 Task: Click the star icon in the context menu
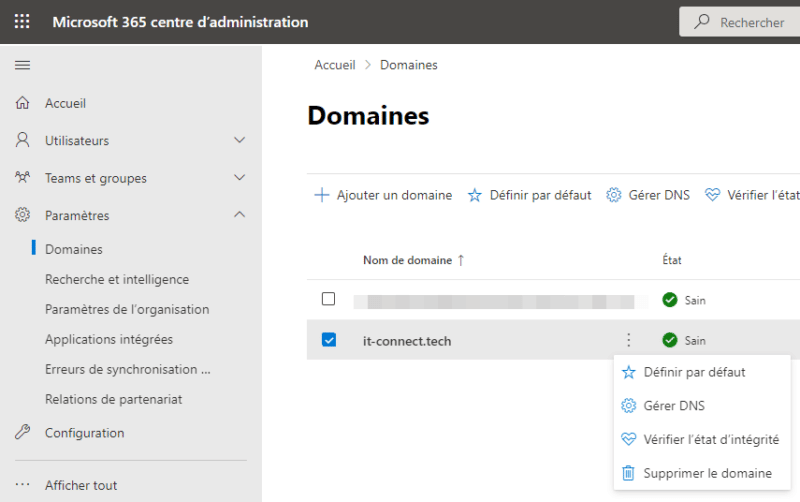629,372
